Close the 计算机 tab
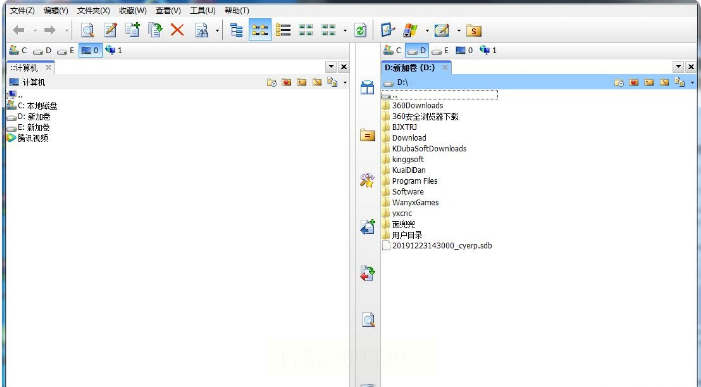Viewport: 701px width, 387px height. [x=48, y=67]
